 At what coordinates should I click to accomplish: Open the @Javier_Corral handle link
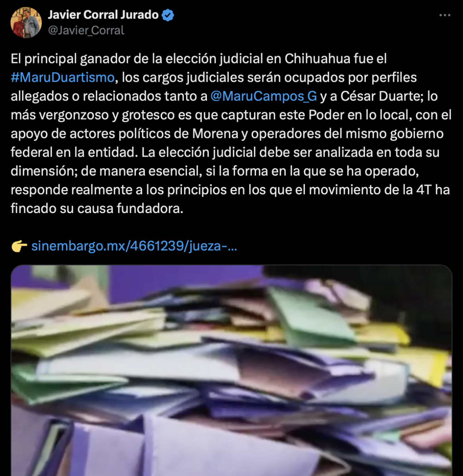(x=86, y=31)
